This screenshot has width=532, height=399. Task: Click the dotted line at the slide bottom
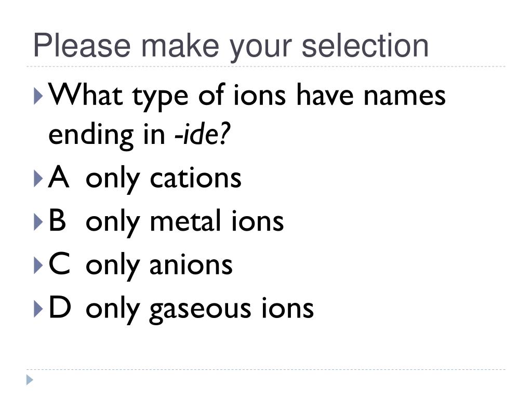(x=266, y=369)
